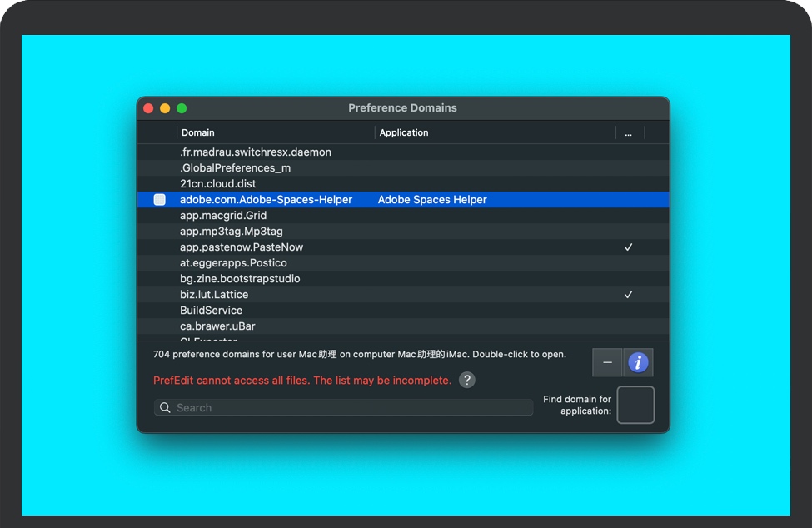
Task: Select the ca.brawer.uBar domain row
Action: tap(217, 326)
